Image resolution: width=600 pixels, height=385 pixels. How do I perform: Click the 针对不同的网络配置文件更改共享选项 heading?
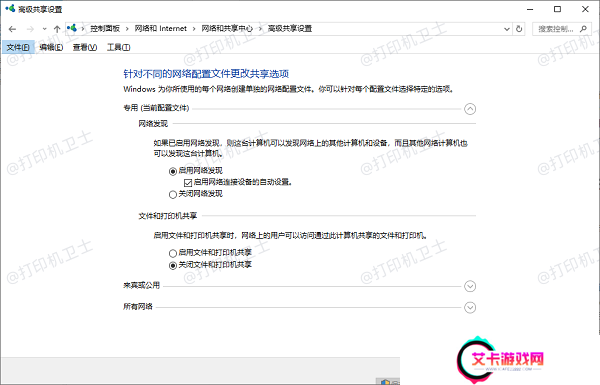(206, 73)
